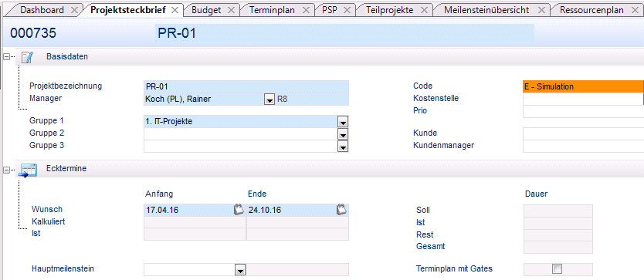Click the Gesamt Dauer field
This screenshot has width=644, height=280.
[x=558, y=247]
